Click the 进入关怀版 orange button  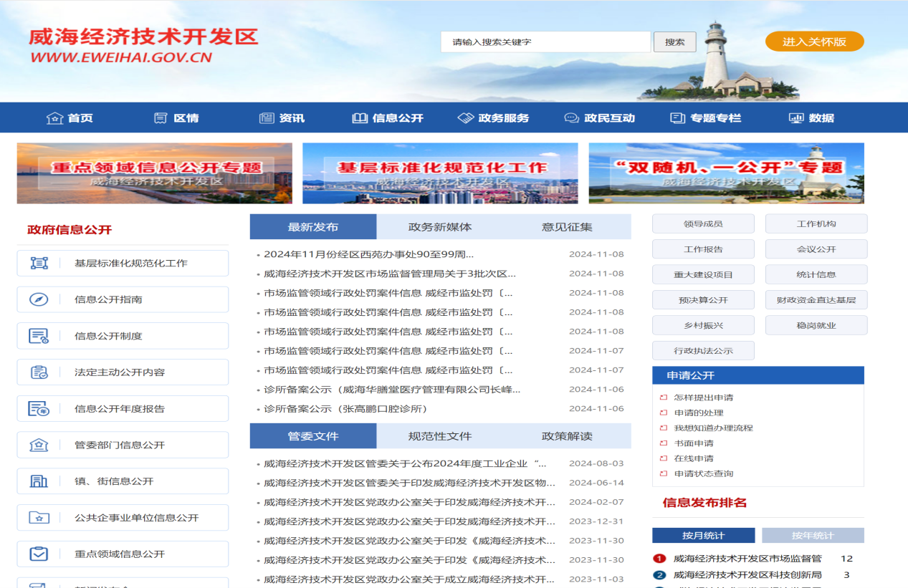(x=814, y=42)
